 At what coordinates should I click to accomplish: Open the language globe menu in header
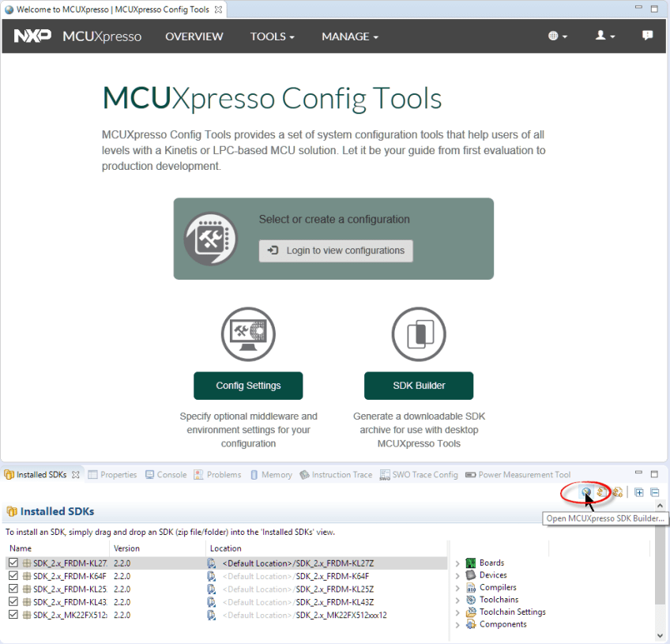[557, 36]
